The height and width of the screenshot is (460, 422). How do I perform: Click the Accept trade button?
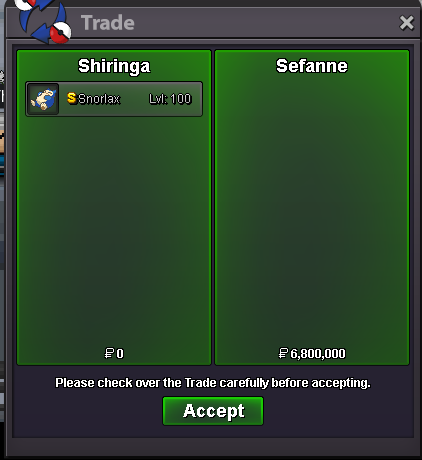(213, 411)
